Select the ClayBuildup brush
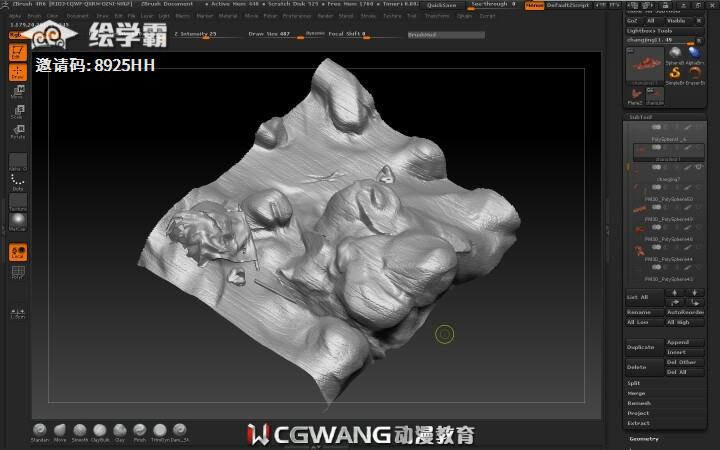The height and width of the screenshot is (450, 720). (x=100, y=433)
